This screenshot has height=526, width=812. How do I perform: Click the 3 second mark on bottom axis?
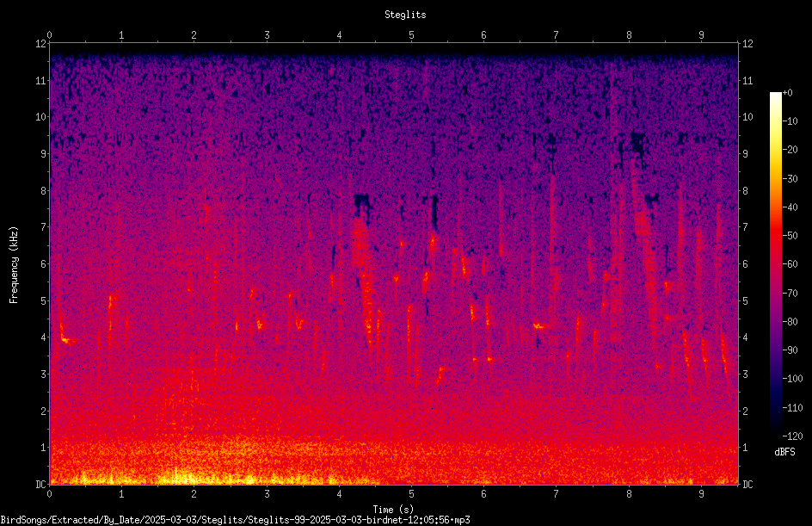tap(267, 494)
